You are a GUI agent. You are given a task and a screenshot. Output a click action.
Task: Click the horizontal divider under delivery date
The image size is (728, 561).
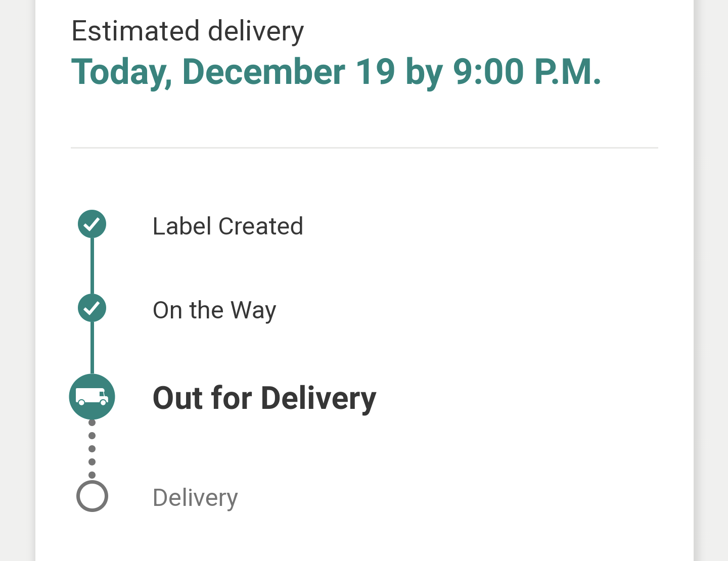pos(365,148)
